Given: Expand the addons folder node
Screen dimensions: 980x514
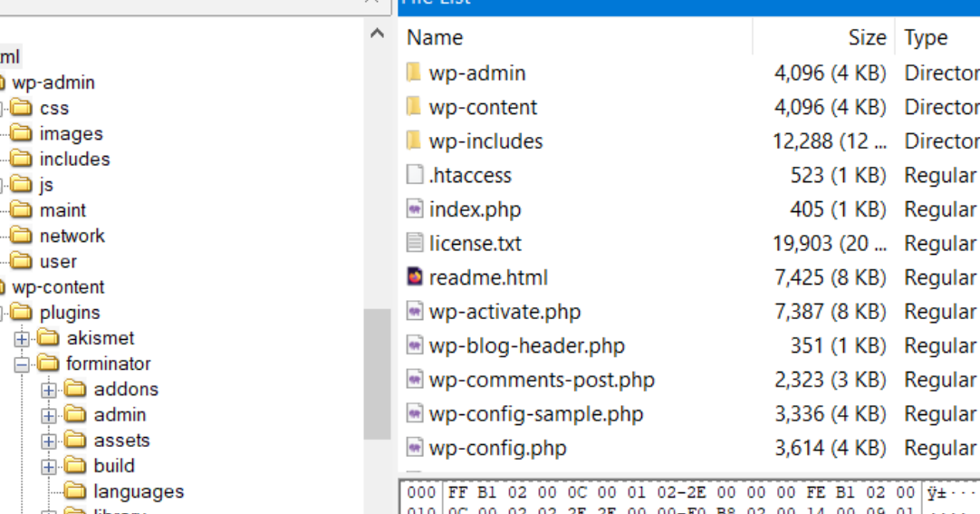Looking at the screenshot, I should [x=49, y=390].
